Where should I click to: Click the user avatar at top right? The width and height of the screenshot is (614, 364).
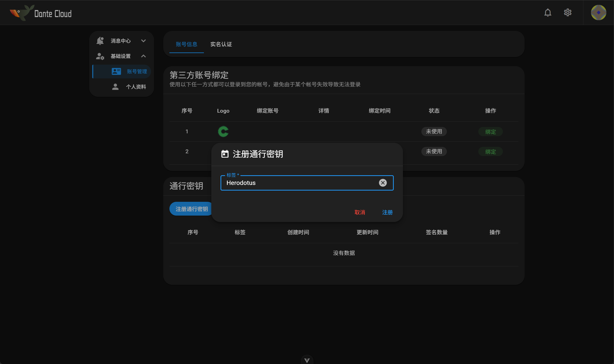click(x=598, y=12)
